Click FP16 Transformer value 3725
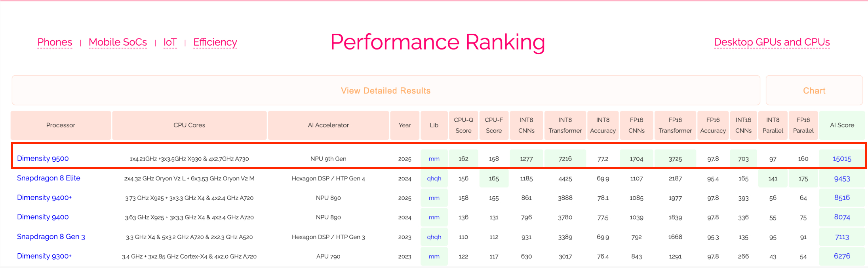This screenshot has width=868, height=268. [x=675, y=159]
